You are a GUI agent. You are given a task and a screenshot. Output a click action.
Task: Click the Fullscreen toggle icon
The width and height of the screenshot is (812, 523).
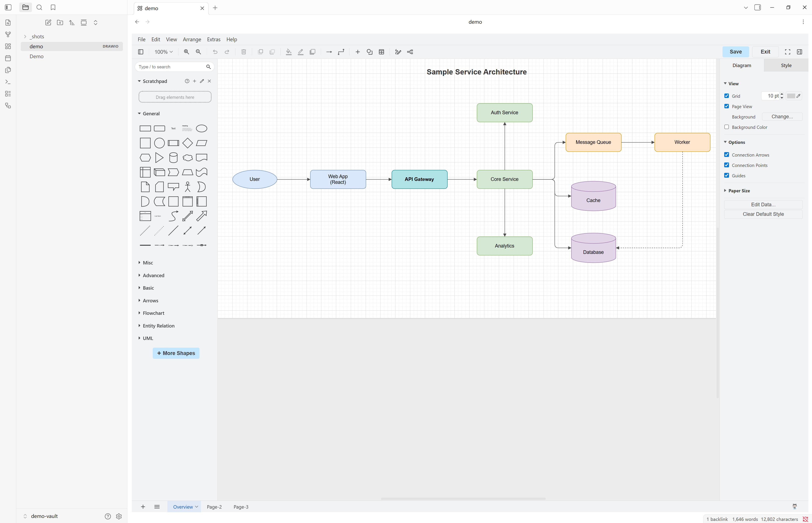[787, 52]
